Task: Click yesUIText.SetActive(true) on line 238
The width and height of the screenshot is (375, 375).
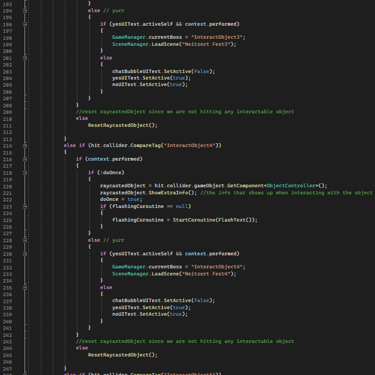Action: [151, 307]
